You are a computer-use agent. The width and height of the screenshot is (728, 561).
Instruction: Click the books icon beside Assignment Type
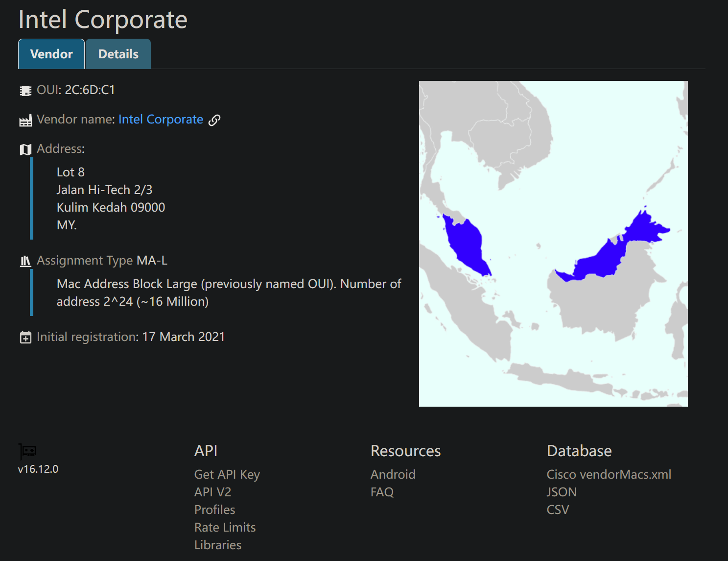25,261
